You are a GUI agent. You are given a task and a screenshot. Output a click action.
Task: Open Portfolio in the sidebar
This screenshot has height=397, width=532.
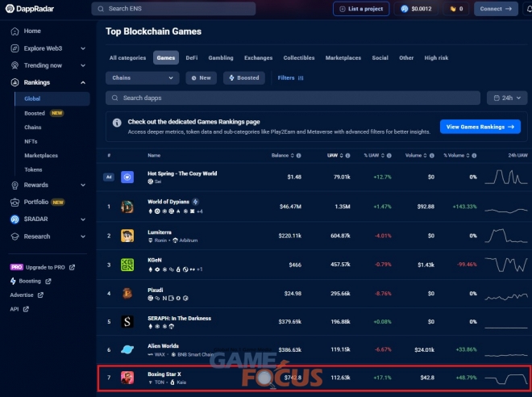pos(37,202)
